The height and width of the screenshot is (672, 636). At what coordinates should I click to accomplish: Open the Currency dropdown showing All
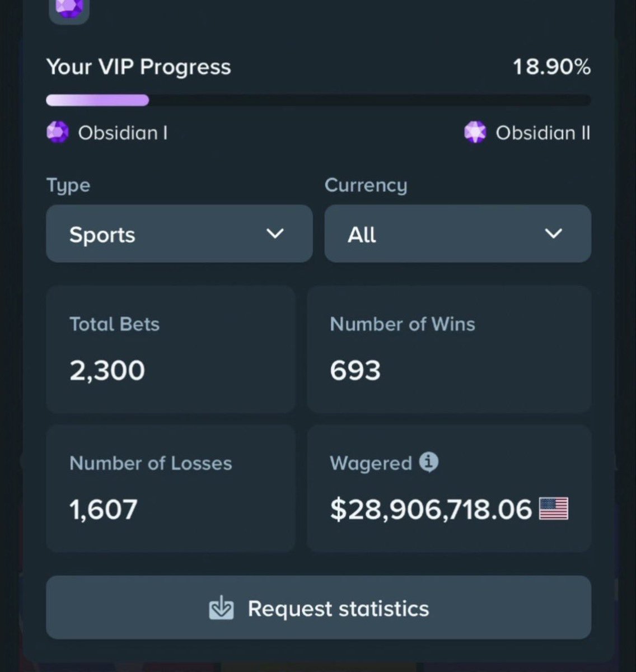[457, 234]
